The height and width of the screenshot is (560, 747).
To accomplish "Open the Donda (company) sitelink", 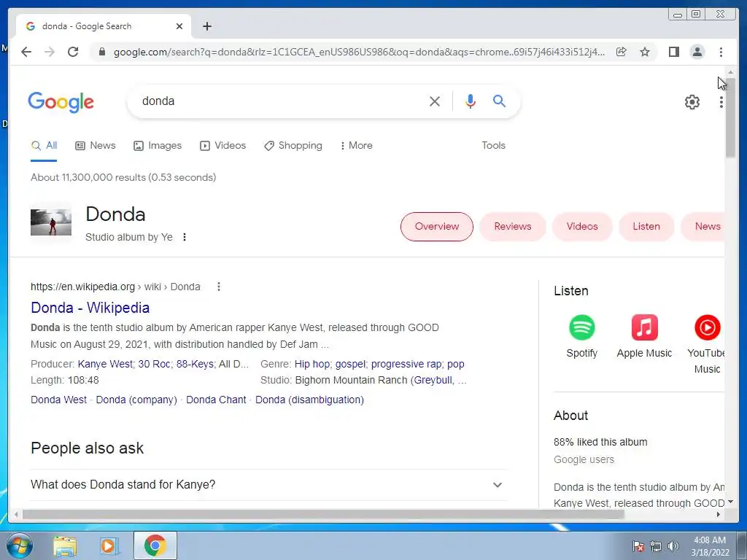I will [136, 400].
